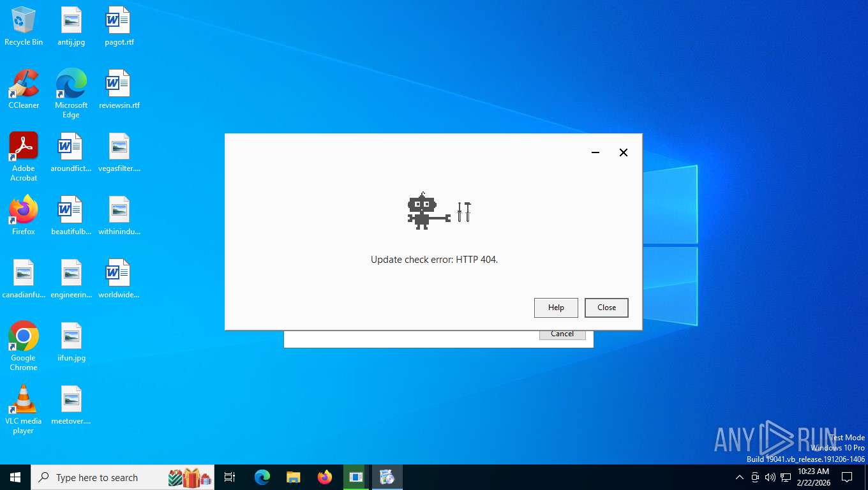The height and width of the screenshot is (490, 868).
Task: Click the robot repair illustration
Action: coord(439,211)
